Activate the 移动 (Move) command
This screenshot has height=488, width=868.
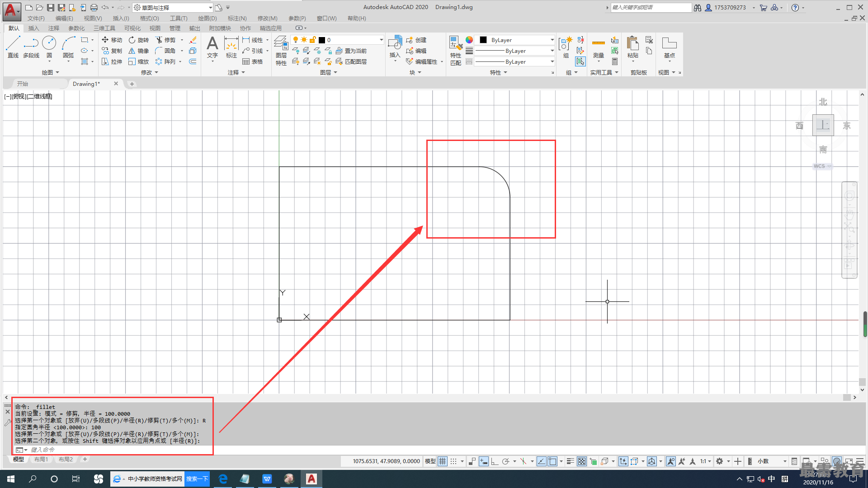click(x=112, y=40)
